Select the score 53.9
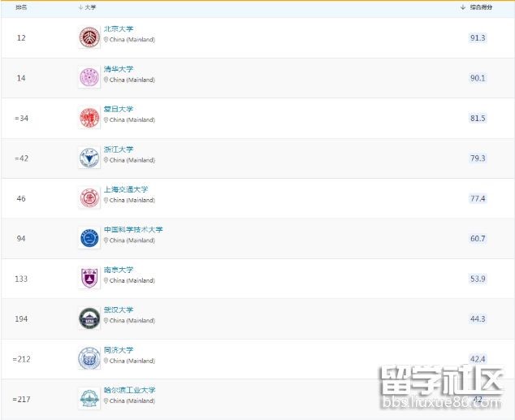 [x=478, y=279]
